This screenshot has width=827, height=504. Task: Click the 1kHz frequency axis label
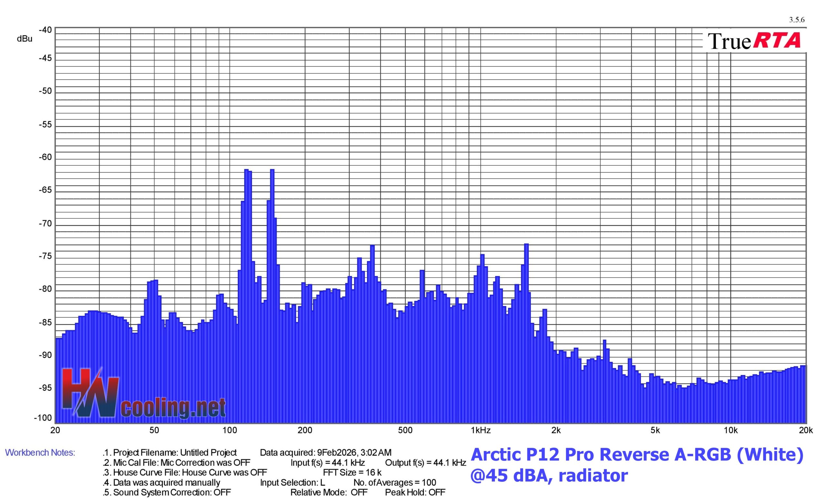pos(480,431)
